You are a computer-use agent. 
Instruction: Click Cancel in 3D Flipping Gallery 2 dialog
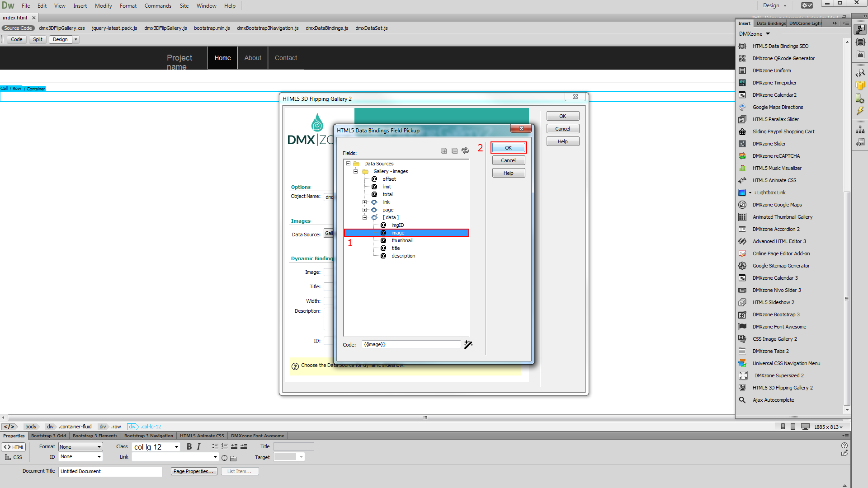click(x=562, y=129)
